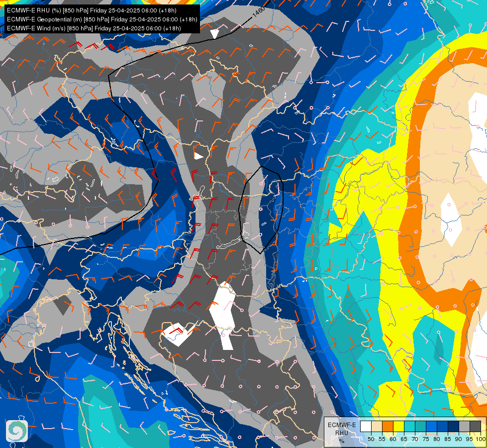Viewport: 487px width, 448px height.
Task: Click the % unit label in legend
Action: pos(342,441)
